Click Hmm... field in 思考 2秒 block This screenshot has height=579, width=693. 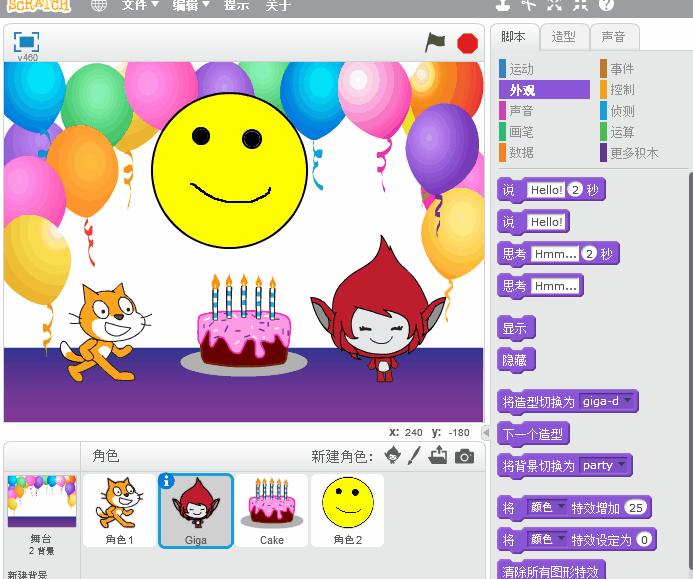pyautogui.click(x=555, y=254)
